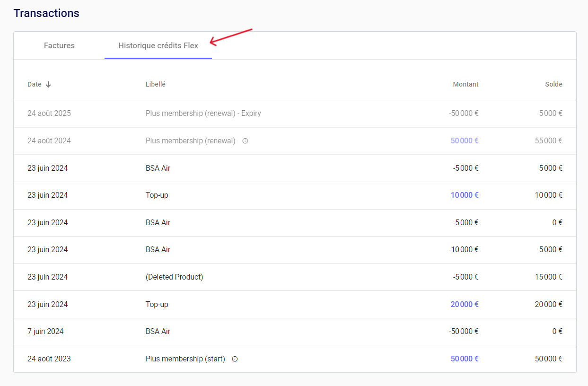Viewport: 588px width, 386px height.
Task: Click info icon next to Plus membership (renewal)
Action: (245, 141)
